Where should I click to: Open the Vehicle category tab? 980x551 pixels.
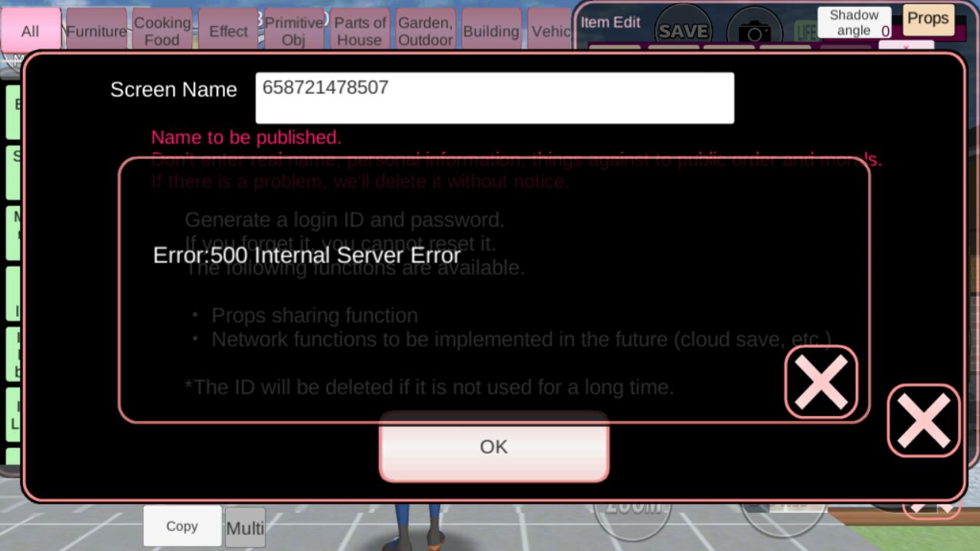click(x=550, y=31)
